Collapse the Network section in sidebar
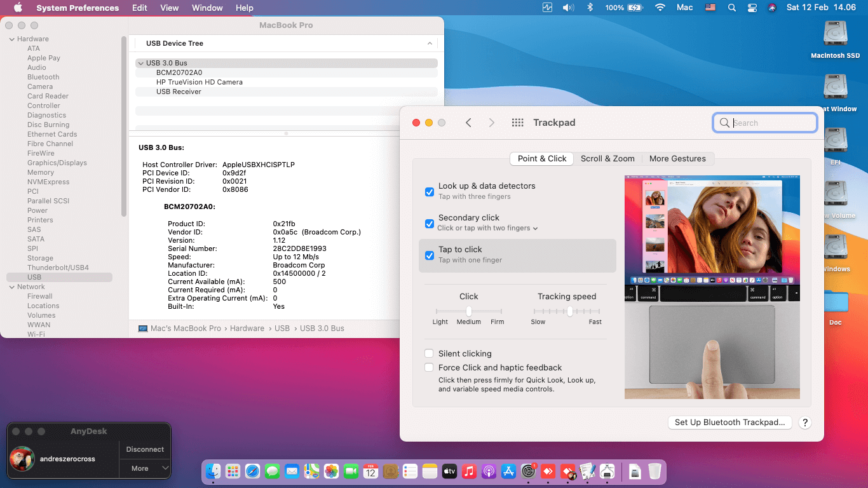Viewport: 868px width, 488px height. (11, 287)
